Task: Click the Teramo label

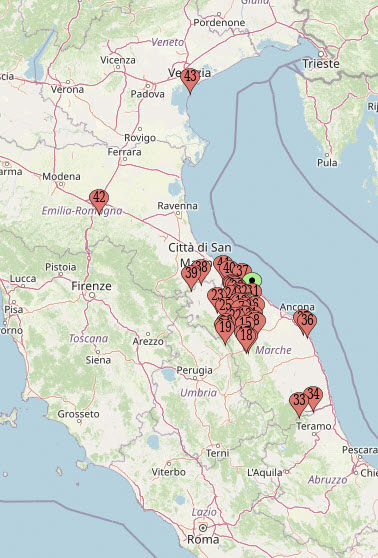Action: click(314, 426)
